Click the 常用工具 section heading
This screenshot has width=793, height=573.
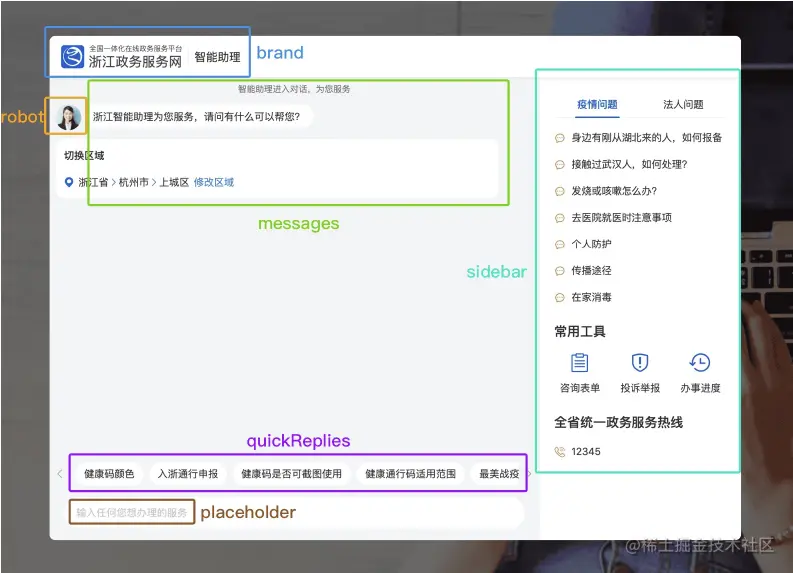click(580, 332)
